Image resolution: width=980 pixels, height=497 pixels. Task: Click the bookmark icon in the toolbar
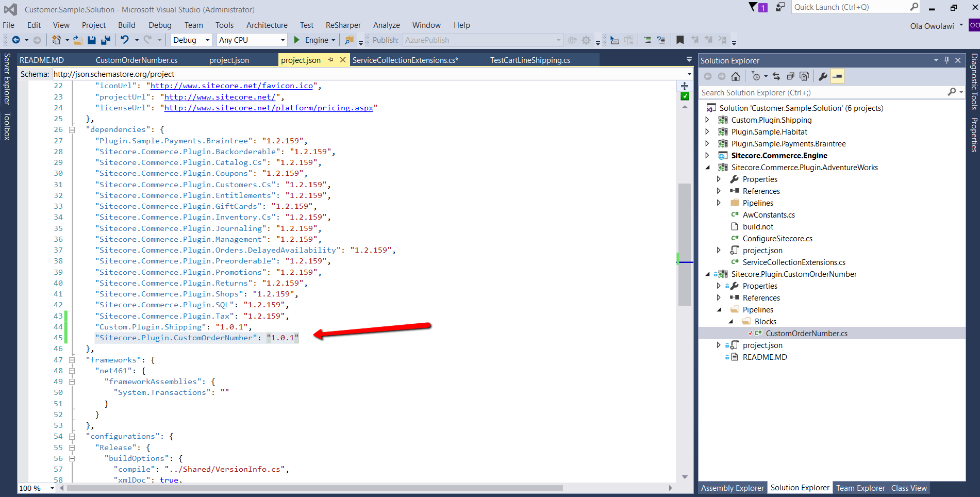pyautogui.click(x=680, y=40)
